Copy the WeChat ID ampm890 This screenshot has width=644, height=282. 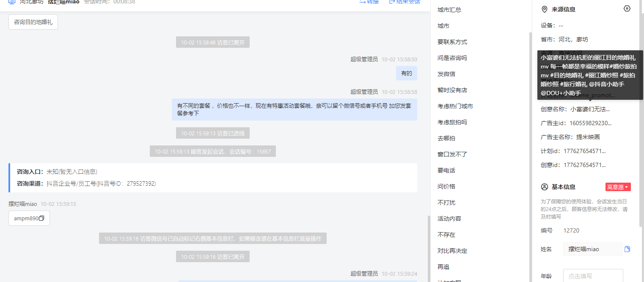(41, 219)
